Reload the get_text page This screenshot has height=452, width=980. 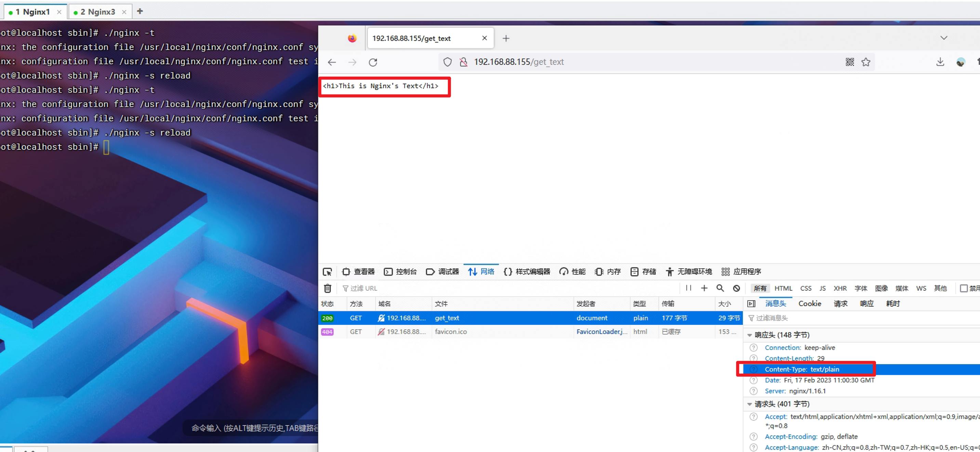(373, 62)
